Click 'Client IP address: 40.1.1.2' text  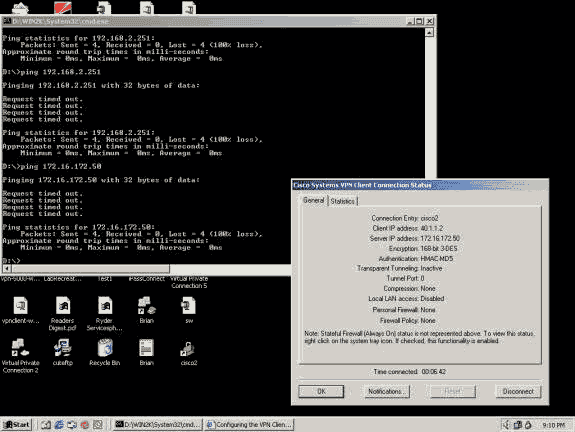[408, 228]
